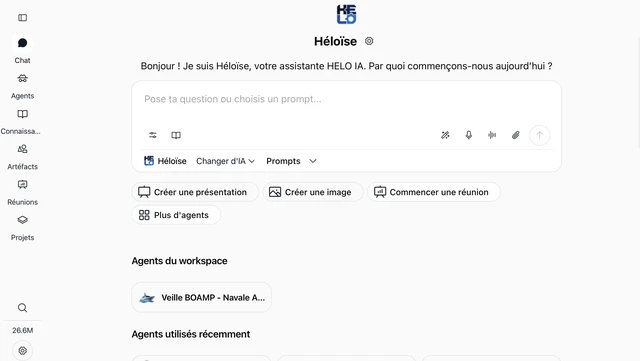Focus the question prompt input field
The width and height of the screenshot is (640, 361).
346,99
